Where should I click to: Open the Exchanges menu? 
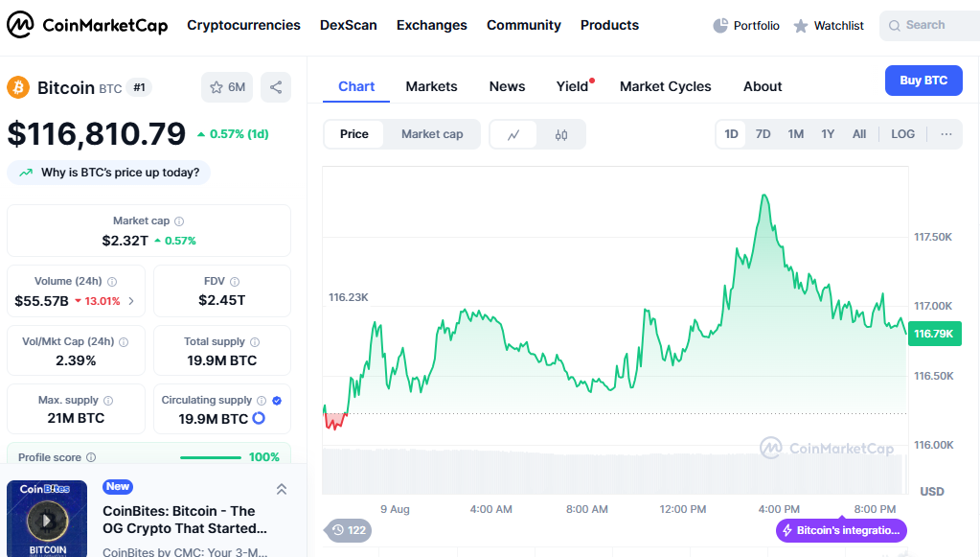click(x=432, y=26)
